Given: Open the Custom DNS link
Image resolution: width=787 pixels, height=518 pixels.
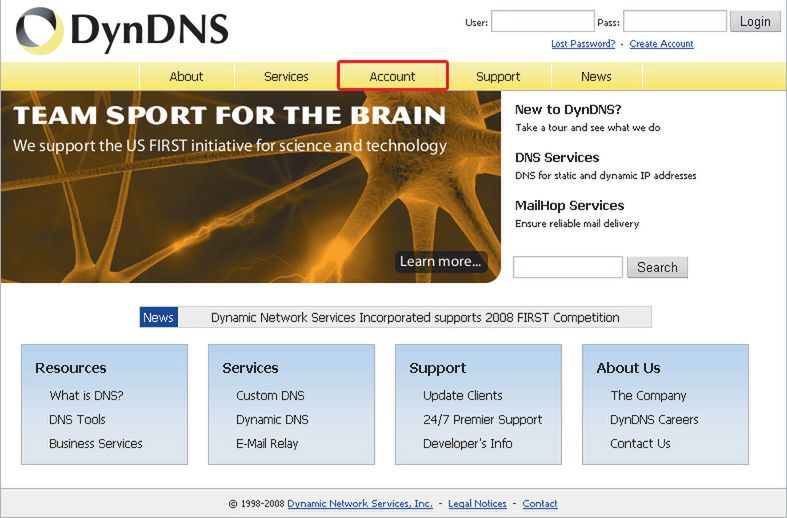Looking at the screenshot, I should (271, 396).
